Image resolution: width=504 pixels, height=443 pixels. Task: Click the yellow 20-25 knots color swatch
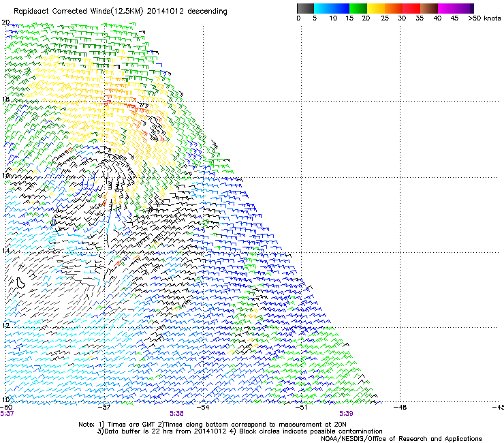(376, 8)
